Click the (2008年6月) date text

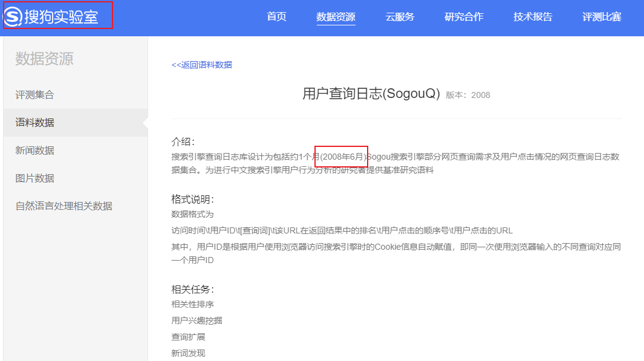click(343, 157)
